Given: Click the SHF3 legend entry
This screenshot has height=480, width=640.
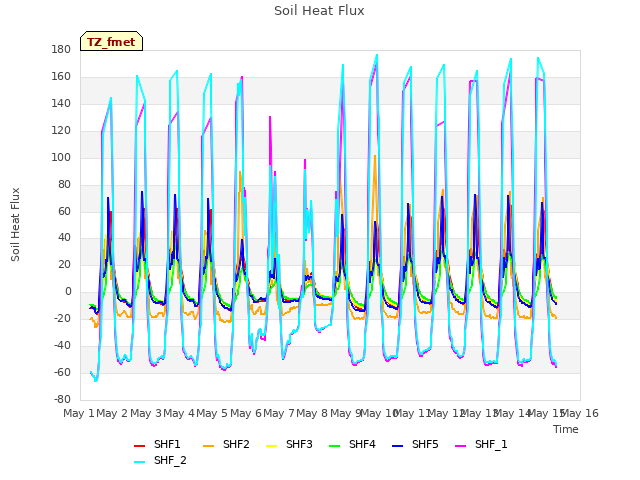Looking at the screenshot, I should click(289, 444).
